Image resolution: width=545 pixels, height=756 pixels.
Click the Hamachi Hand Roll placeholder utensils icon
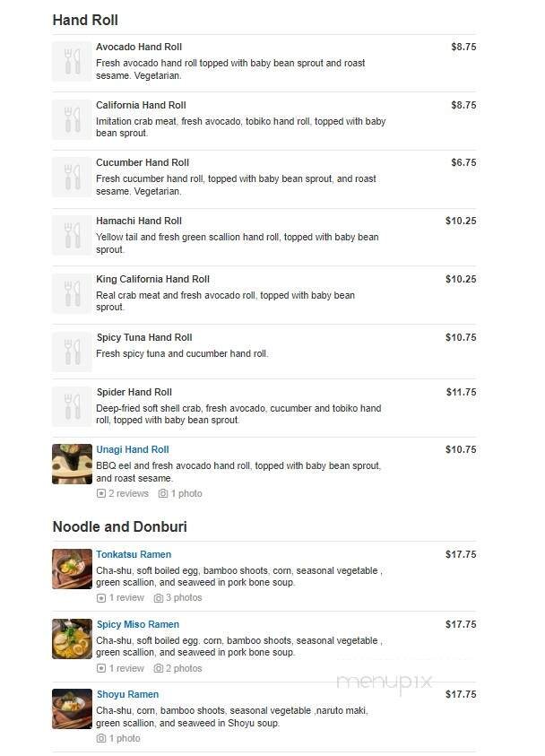[72, 235]
